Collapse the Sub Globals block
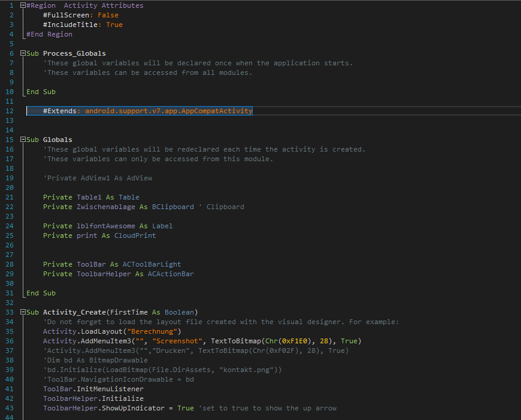This screenshot has height=420, width=521. click(x=23, y=140)
